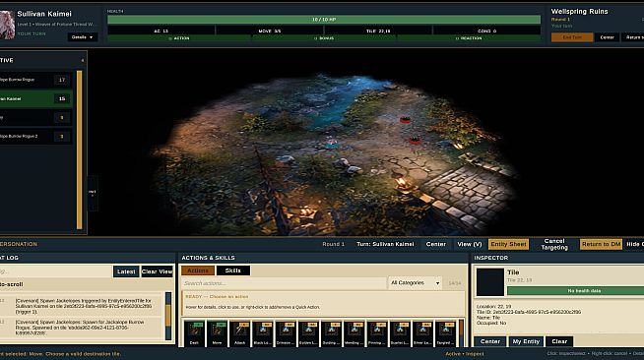Click the 'Spawn Jackelopes triggered' log entry
This screenshot has width=644, height=360.
tap(81, 306)
